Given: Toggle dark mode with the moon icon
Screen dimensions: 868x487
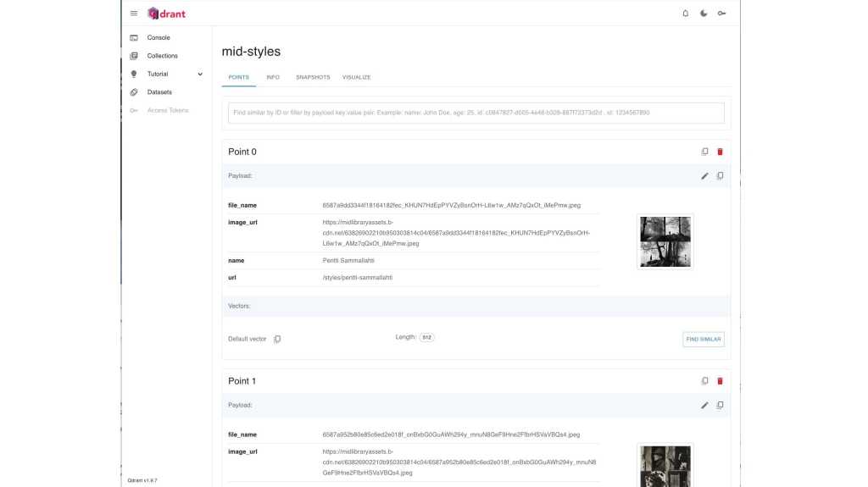Looking at the screenshot, I should click(704, 14).
